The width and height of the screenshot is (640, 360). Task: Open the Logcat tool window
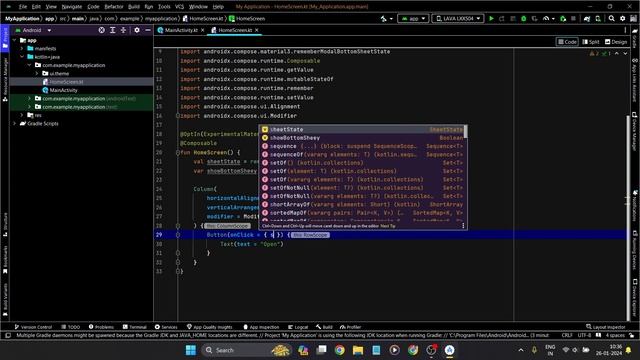pos(298,327)
